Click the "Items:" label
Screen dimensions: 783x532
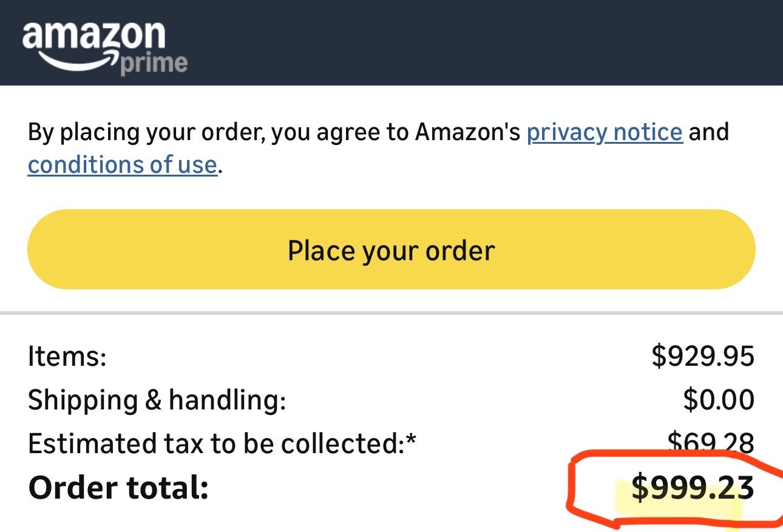tap(67, 356)
